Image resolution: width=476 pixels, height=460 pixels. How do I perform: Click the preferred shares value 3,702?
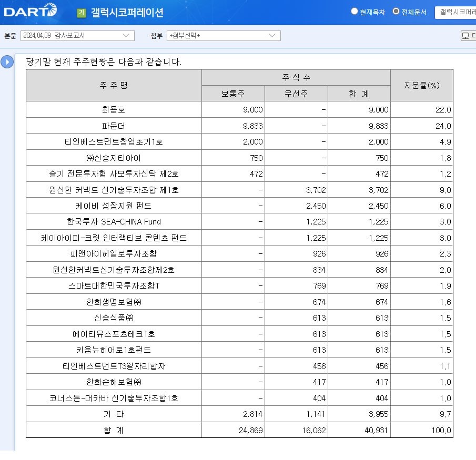pyautogui.click(x=316, y=190)
